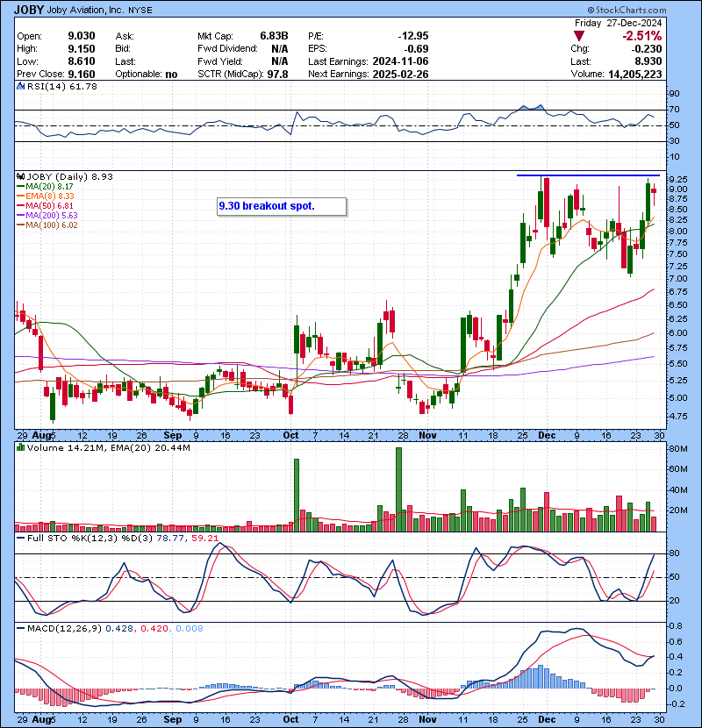Click the MACD histogram value 0.008
Image resolution: width=702 pixels, height=728 pixels.
[189, 629]
